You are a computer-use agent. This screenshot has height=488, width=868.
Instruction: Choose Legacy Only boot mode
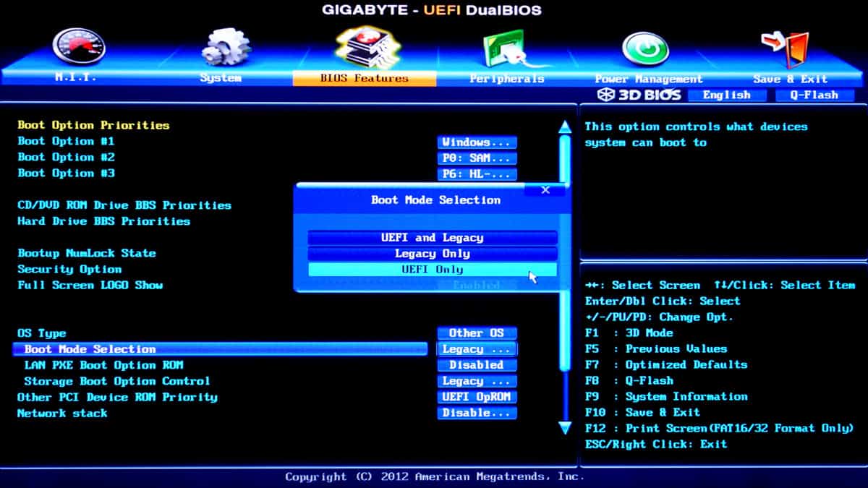pyautogui.click(x=433, y=253)
